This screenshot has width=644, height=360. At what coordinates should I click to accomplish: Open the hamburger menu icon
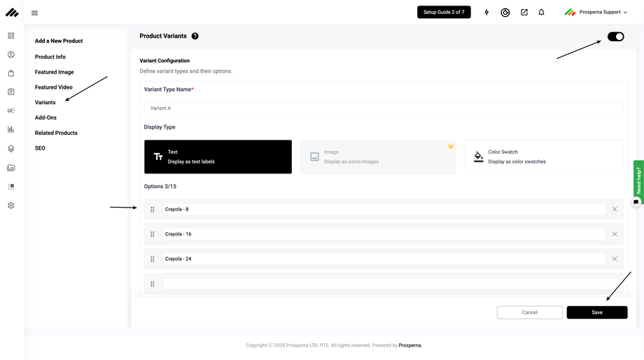(34, 13)
